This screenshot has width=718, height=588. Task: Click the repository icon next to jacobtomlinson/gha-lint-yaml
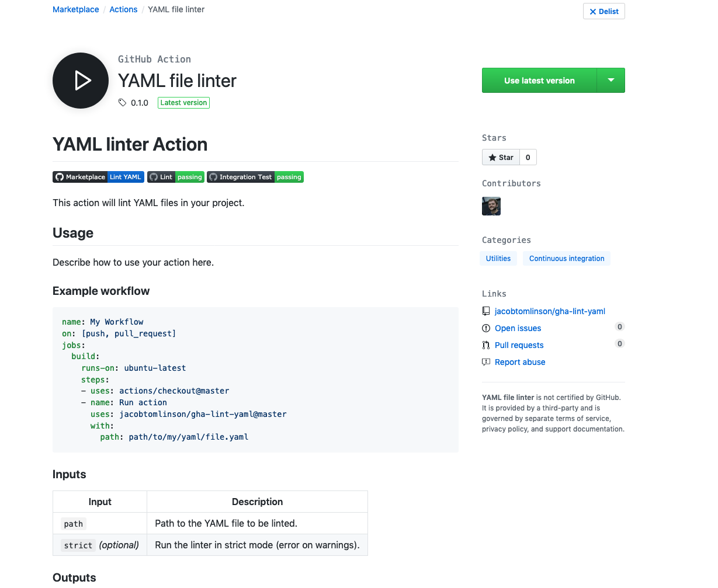click(486, 311)
